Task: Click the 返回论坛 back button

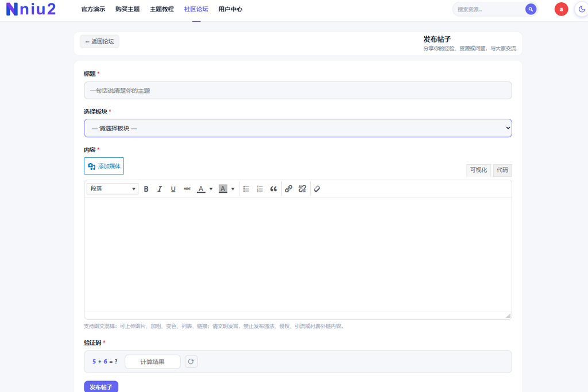Action: tap(99, 41)
